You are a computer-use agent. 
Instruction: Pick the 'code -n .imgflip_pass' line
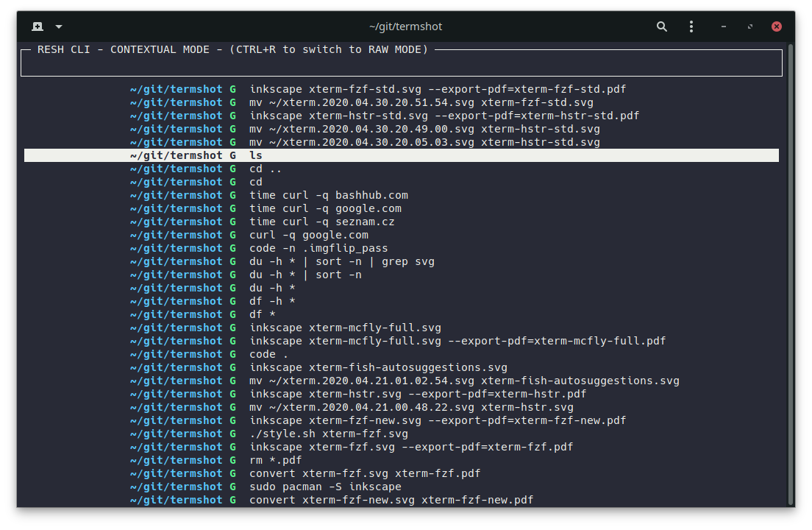(318, 248)
